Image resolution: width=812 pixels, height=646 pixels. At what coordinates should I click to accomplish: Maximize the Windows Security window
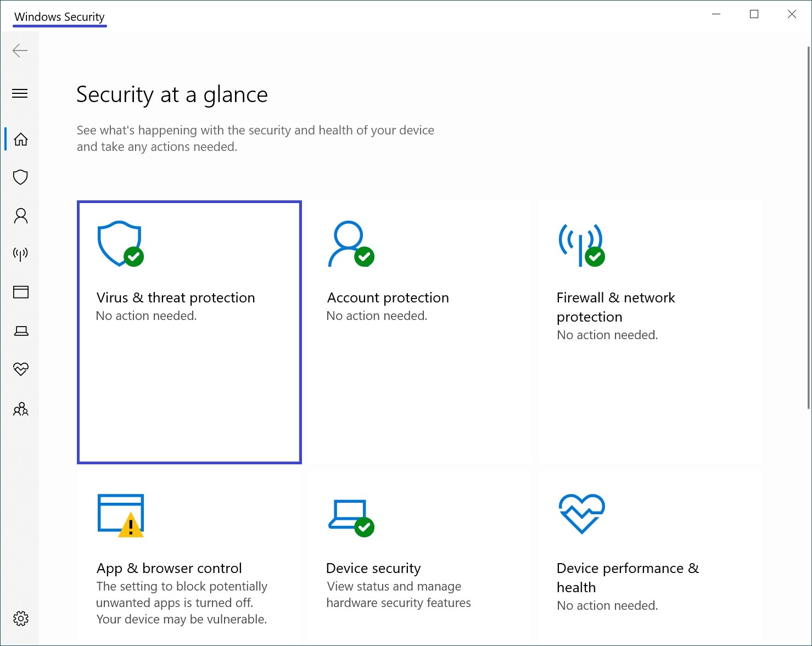click(754, 15)
